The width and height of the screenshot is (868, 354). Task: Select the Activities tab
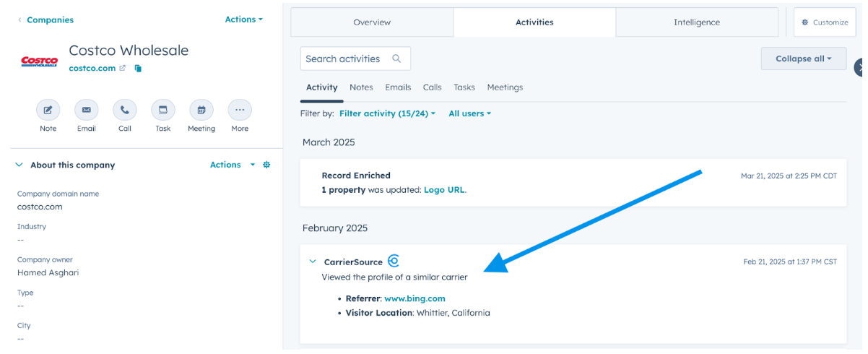(534, 22)
